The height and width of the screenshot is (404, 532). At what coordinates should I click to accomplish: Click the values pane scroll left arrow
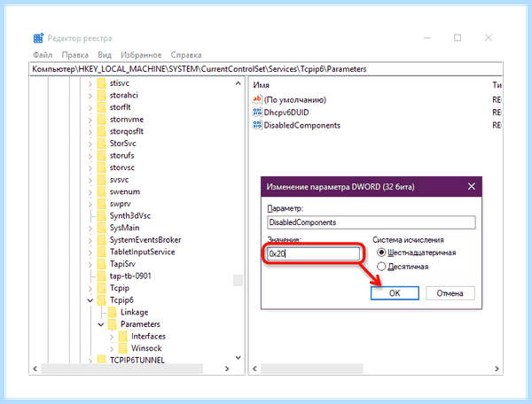(254, 369)
